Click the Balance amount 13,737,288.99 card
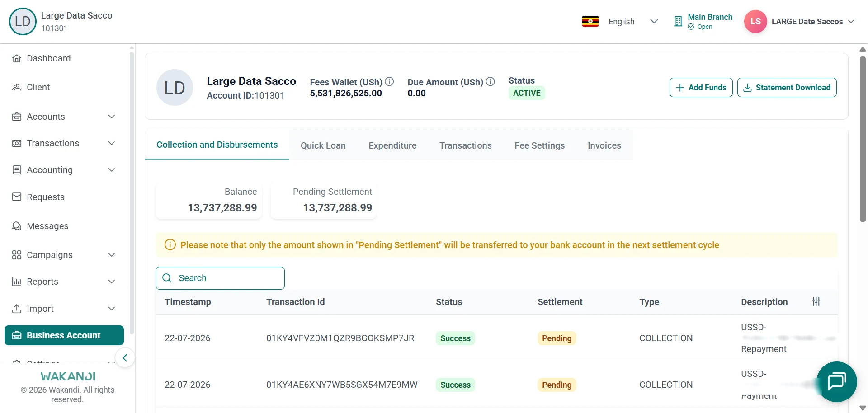The height and width of the screenshot is (413, 868). pos(208,201)
